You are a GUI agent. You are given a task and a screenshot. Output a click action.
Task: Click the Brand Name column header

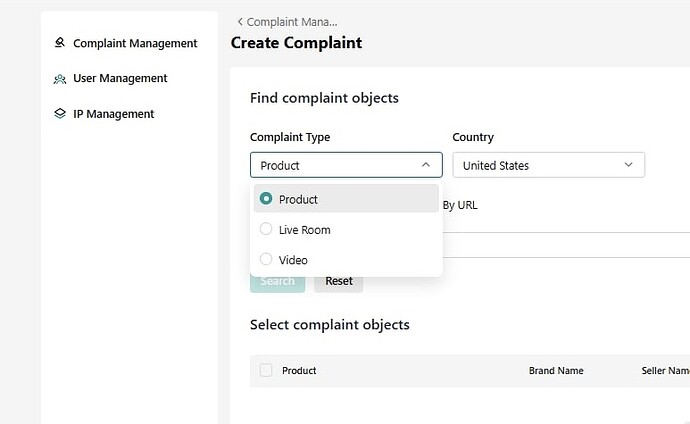coord(556,371)
